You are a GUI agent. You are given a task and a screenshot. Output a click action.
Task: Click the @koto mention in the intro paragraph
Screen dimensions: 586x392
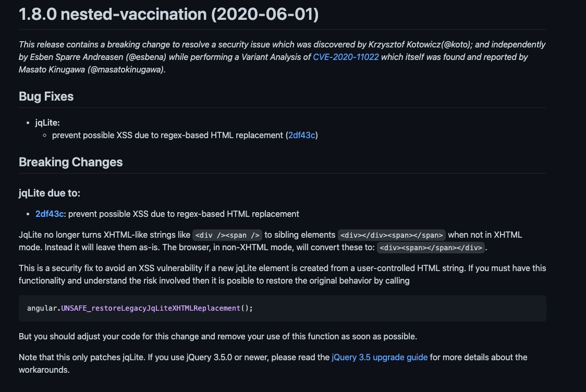click(456, 44)
